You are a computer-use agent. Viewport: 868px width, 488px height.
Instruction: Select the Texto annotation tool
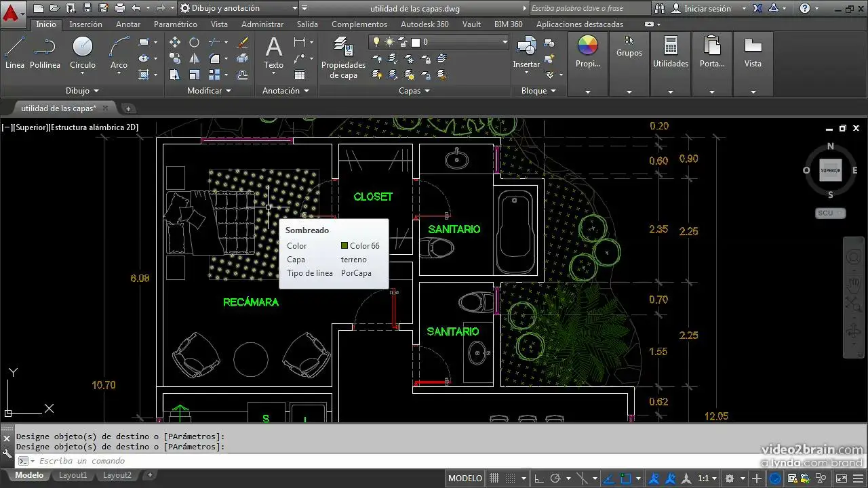273,53
